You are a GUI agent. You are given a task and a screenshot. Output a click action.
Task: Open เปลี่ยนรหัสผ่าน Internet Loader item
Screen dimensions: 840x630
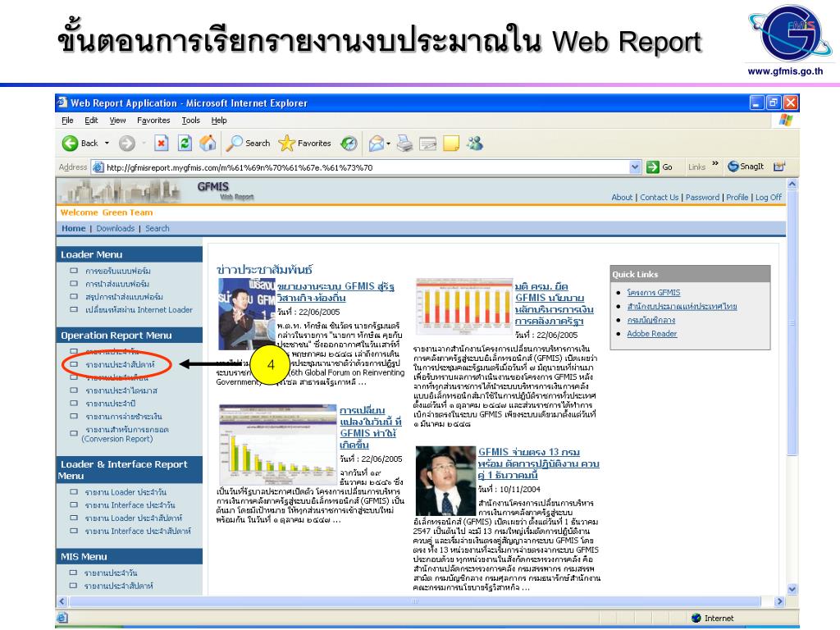click(139, 309)
